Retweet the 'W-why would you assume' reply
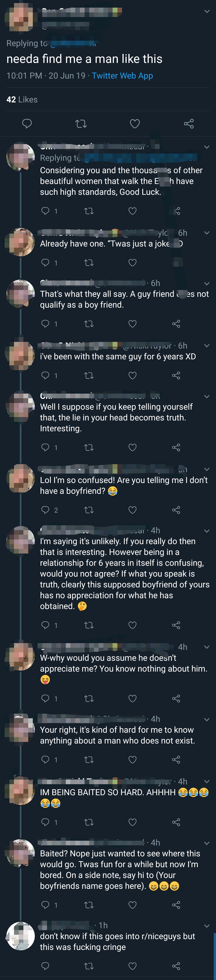This screenshot has width=216, height=980. [89, 698]
